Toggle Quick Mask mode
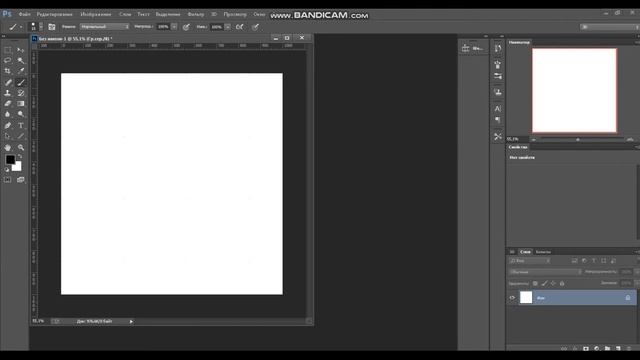This screenshot has width=640, height=360. 7,180
